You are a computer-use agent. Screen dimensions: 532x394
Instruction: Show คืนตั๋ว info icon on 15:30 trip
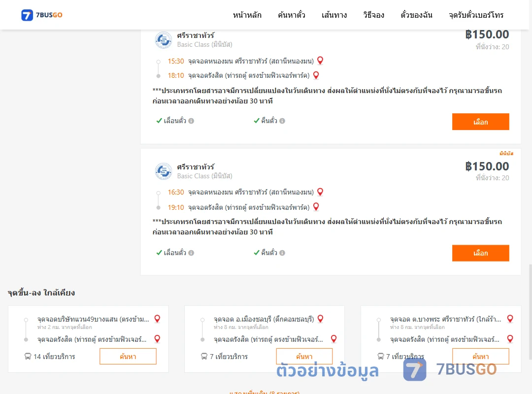click(x=282, y=121)
